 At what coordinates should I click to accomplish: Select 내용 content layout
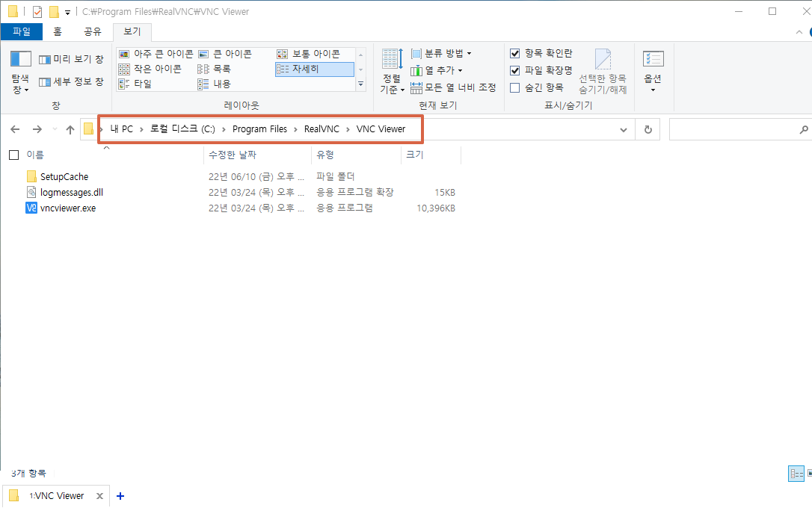pos(215,84)
